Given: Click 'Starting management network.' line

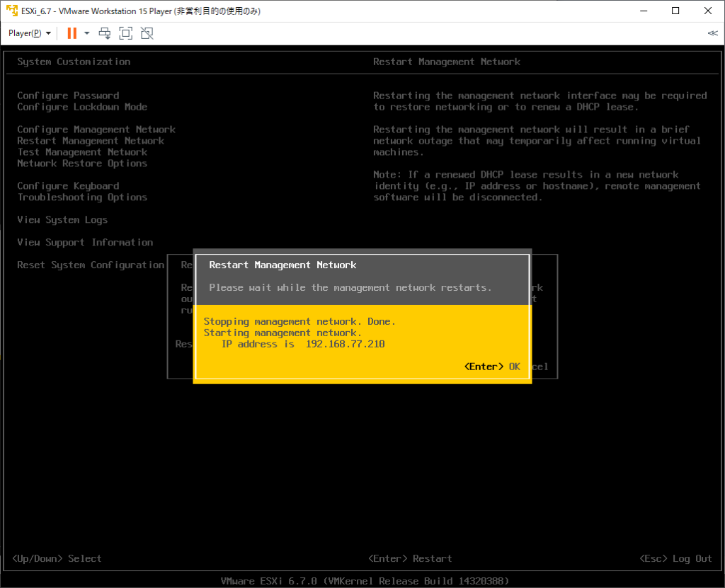Looking at the screenshot, I should (x=282, y=333).
